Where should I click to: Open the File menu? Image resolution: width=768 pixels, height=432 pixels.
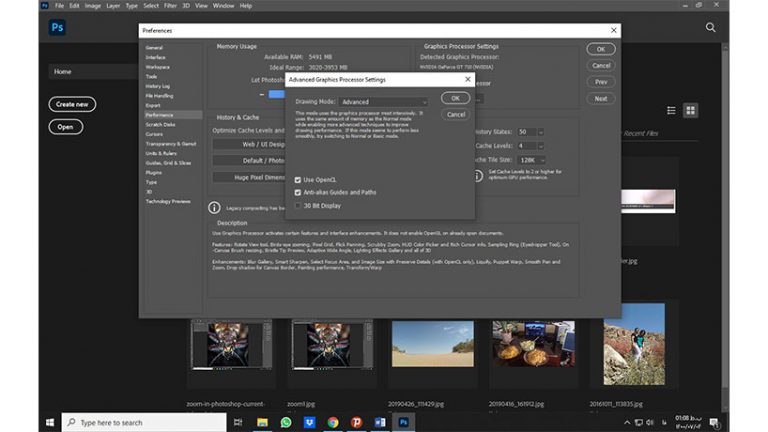pyautogui.click(x=59, y=6)
